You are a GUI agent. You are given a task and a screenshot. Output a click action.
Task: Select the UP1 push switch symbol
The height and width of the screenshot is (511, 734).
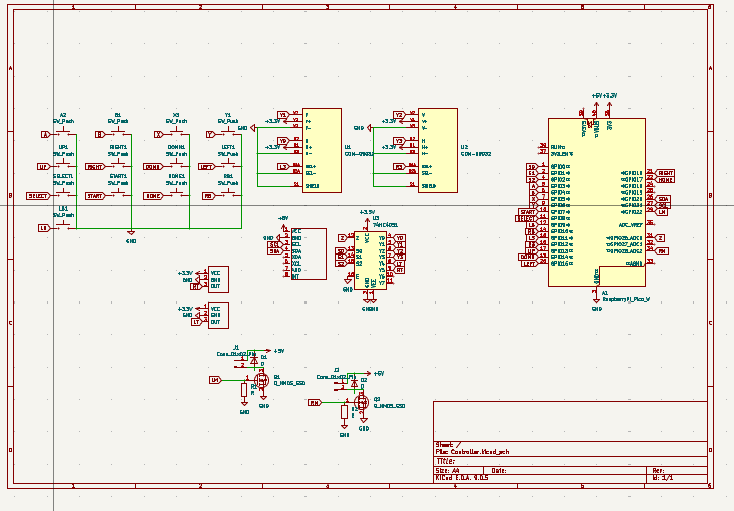point(63,165)
